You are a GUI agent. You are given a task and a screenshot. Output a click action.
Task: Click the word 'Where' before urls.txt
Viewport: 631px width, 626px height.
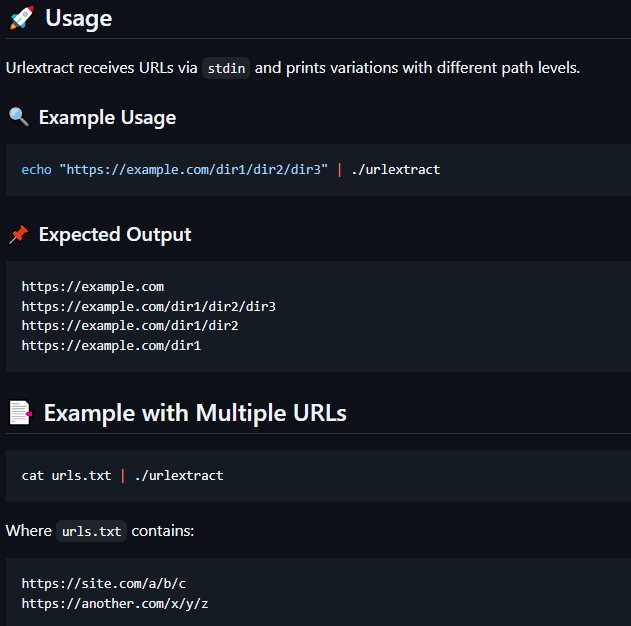[x=29, y=531]
